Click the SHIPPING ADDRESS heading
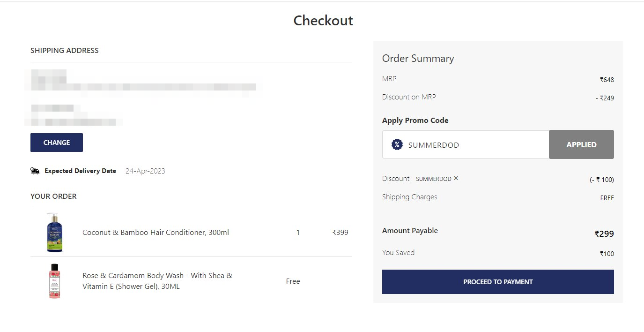Screen dimensions: 644x332 (65, 51)
